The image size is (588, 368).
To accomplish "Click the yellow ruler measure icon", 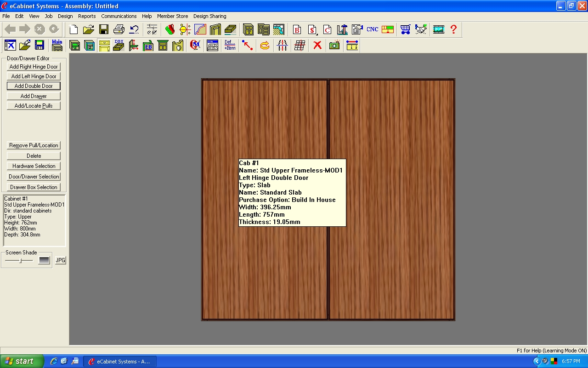I will coord(352,45).
